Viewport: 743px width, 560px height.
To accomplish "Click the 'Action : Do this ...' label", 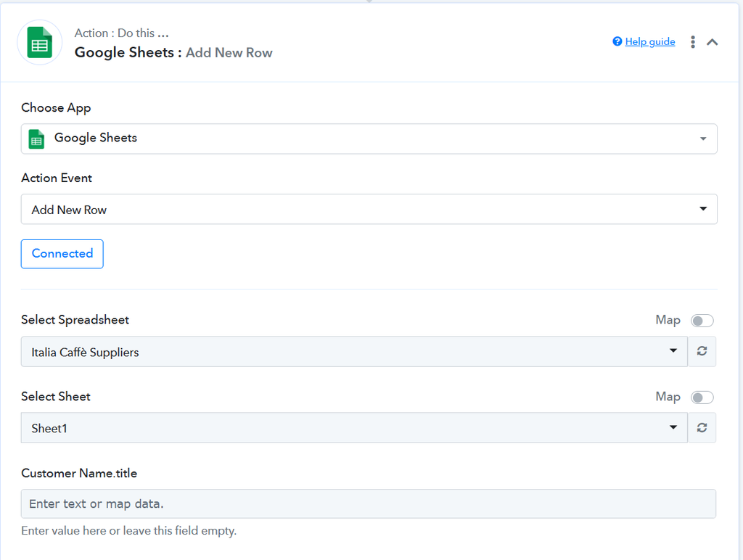I will [121, 33].
